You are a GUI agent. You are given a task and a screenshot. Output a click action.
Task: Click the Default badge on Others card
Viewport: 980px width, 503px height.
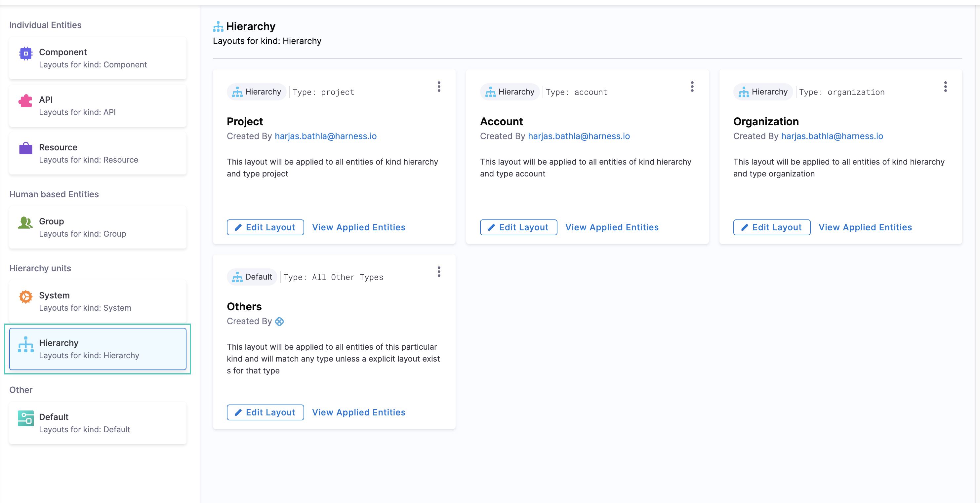coord(252,277)
